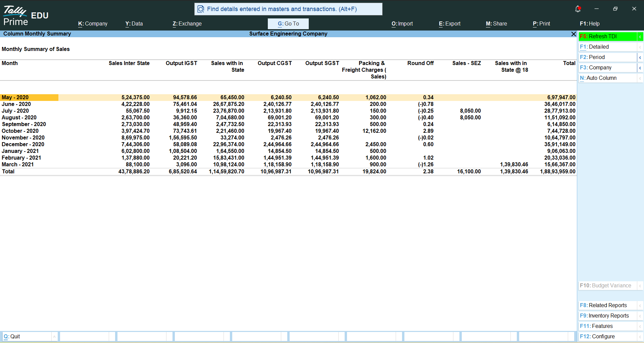Close the Column Monthly Summary report

click(x=574, y=34)
